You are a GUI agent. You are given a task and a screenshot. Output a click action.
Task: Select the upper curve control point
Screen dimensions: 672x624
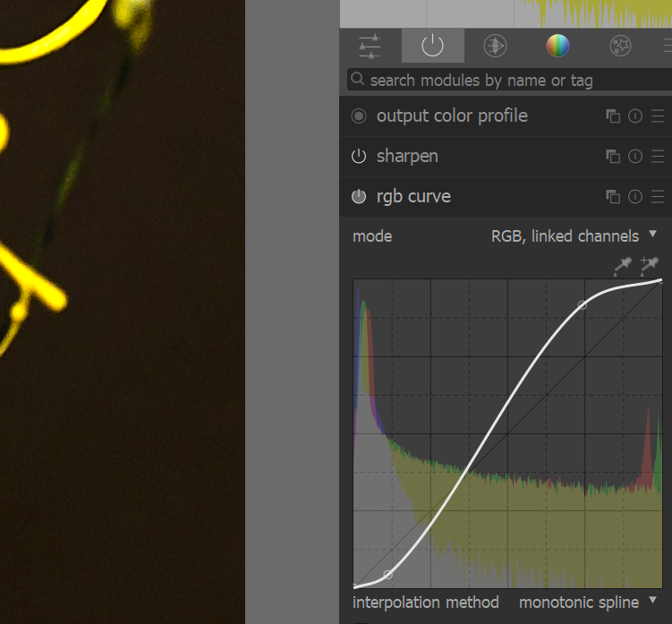point(583,305)
